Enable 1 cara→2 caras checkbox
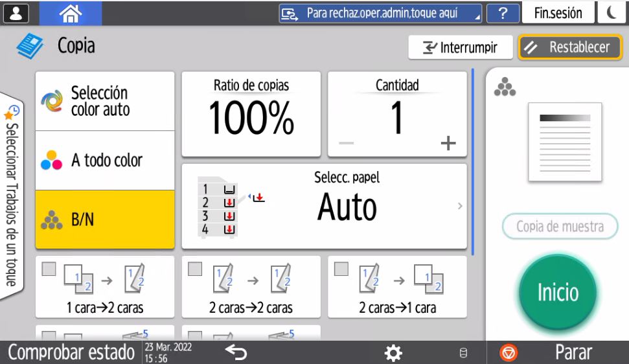The image size is (629, 364). 49,269
